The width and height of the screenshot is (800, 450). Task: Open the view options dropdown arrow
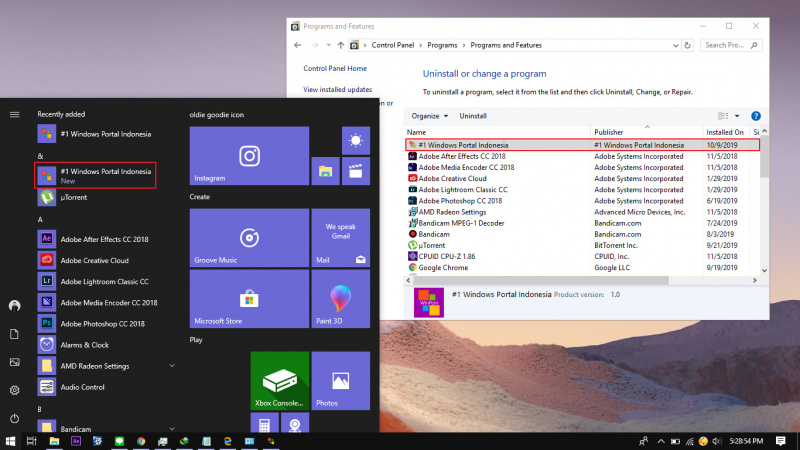tap(737, 116)
